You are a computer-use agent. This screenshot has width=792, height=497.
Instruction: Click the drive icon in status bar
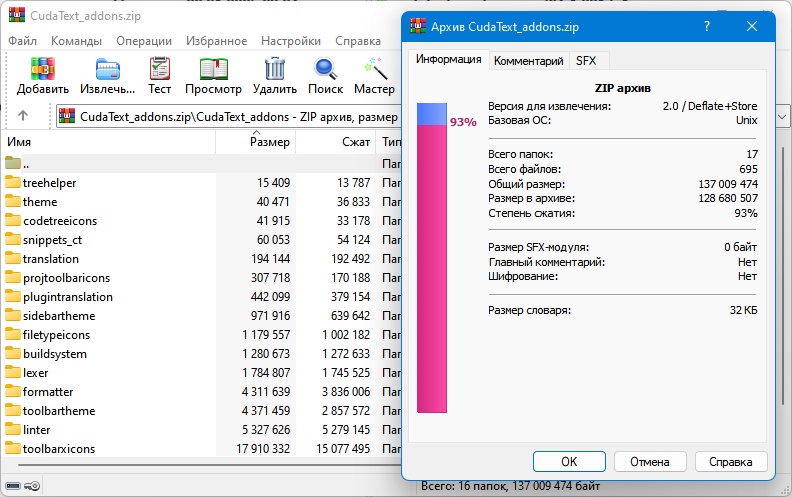click(x=13, y=486)
